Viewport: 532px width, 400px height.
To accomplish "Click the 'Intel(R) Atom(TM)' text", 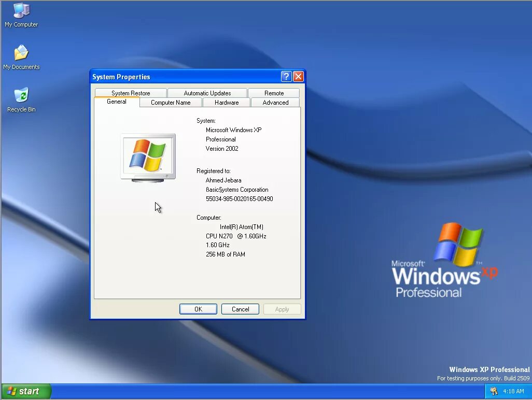I will pyautogui.click(x=242, y=227).
